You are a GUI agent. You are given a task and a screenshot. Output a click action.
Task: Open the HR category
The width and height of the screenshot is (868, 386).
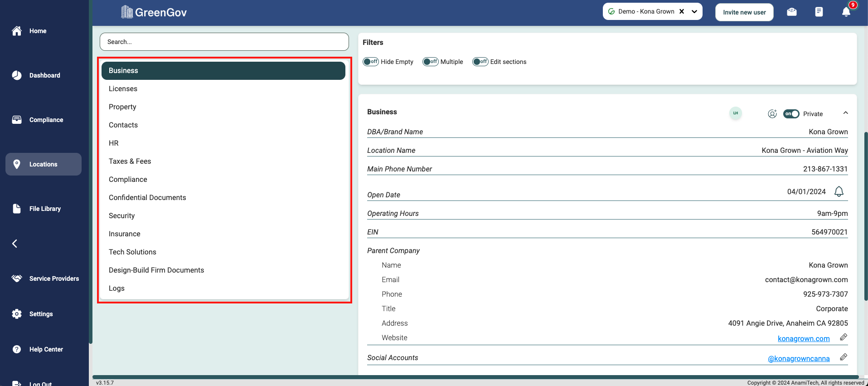click(x=223, y=143)
